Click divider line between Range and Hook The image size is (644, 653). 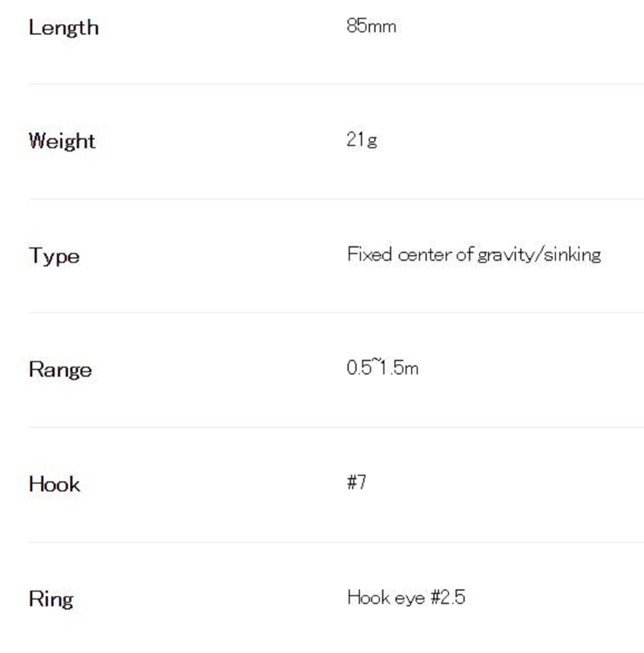point(335,427)
